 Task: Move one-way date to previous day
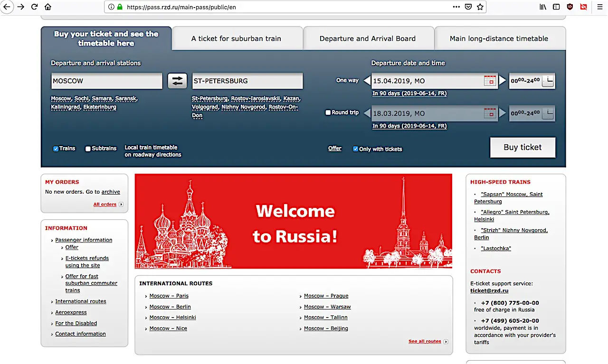coord(367,81)
